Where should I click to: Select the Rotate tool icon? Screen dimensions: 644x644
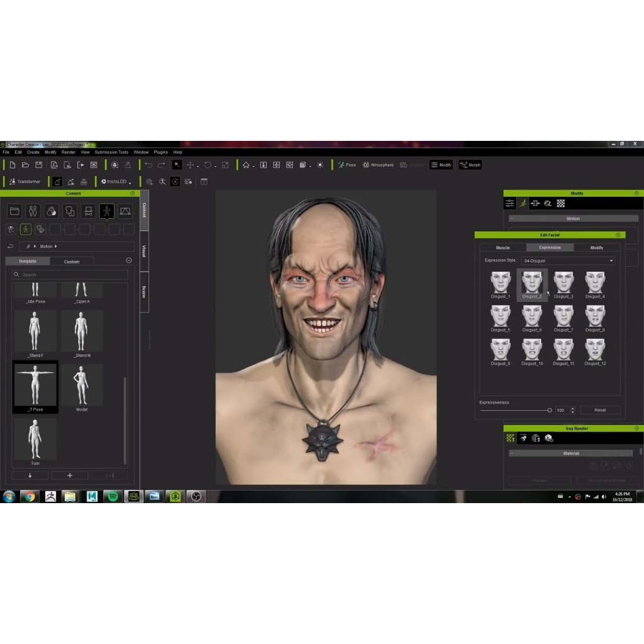pos(208,165)
